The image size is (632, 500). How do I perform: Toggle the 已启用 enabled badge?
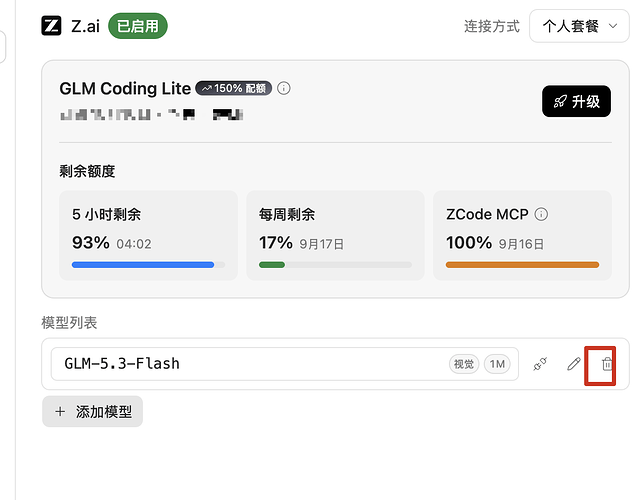point(137,26)
